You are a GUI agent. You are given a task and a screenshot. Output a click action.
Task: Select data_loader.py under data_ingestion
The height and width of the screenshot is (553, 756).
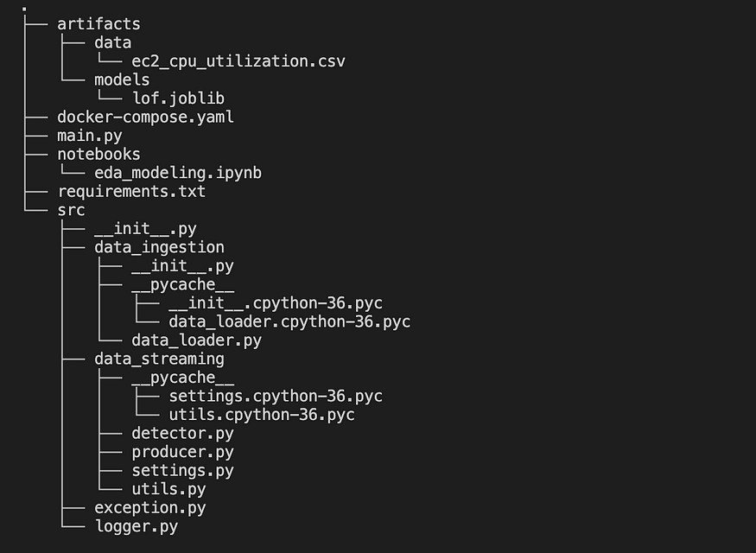(196, 340)
